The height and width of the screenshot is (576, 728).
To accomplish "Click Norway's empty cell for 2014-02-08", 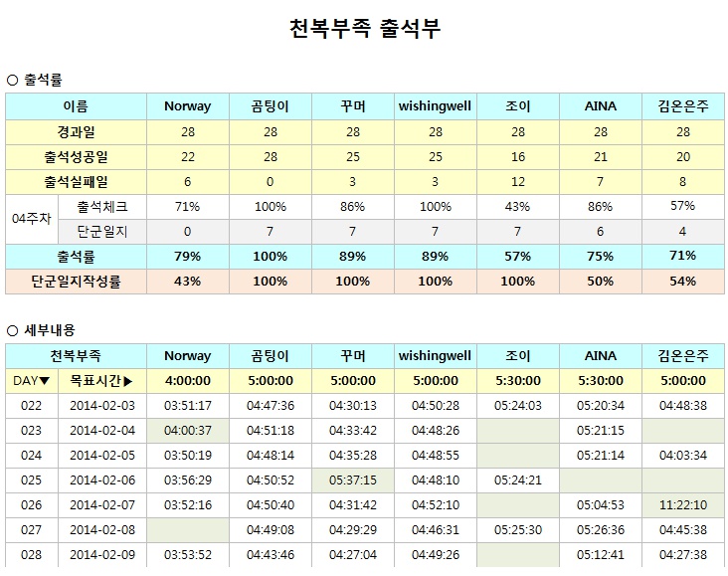I will pos(188,530).
